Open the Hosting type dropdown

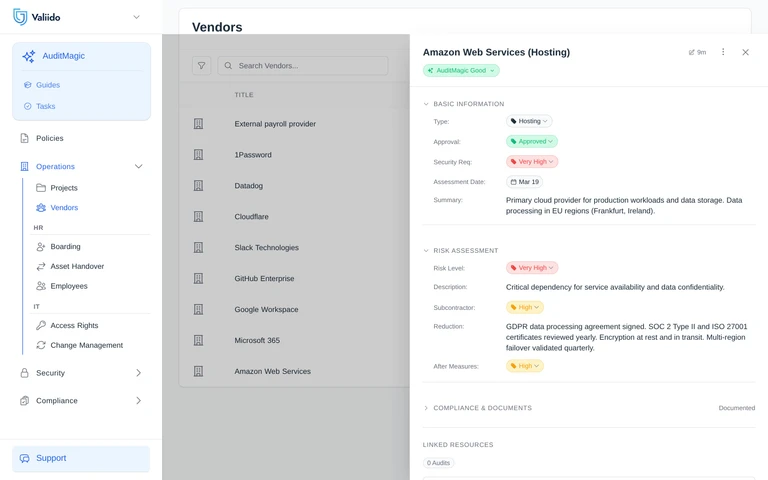click(529, 121)
